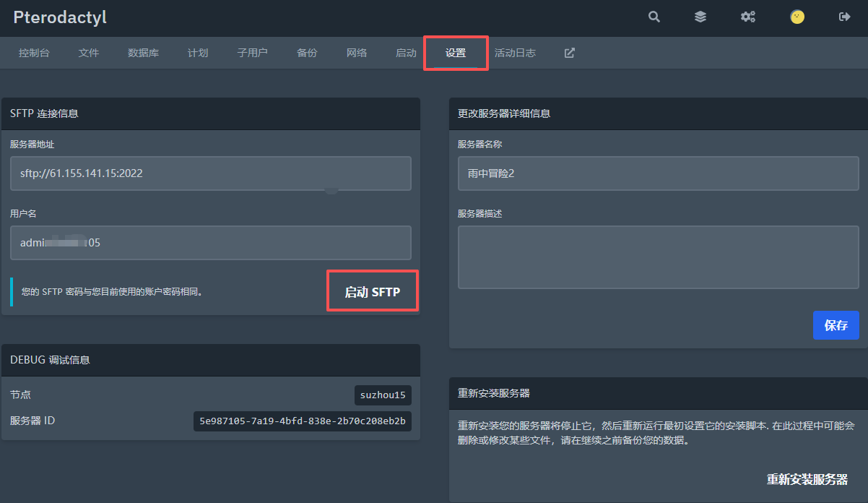Open admin panel gears icon
The width and height of the screenshot is (868, 503).
pos(747,17)
